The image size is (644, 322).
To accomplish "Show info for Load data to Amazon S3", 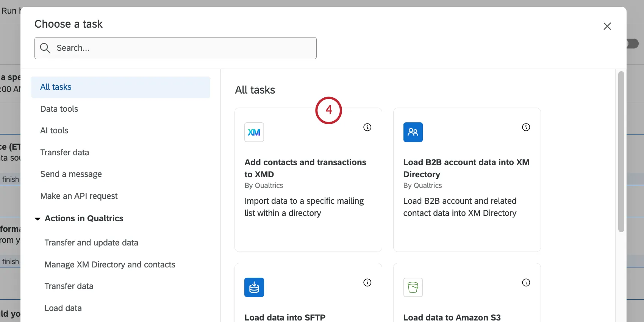I will [x=526, y=283].
